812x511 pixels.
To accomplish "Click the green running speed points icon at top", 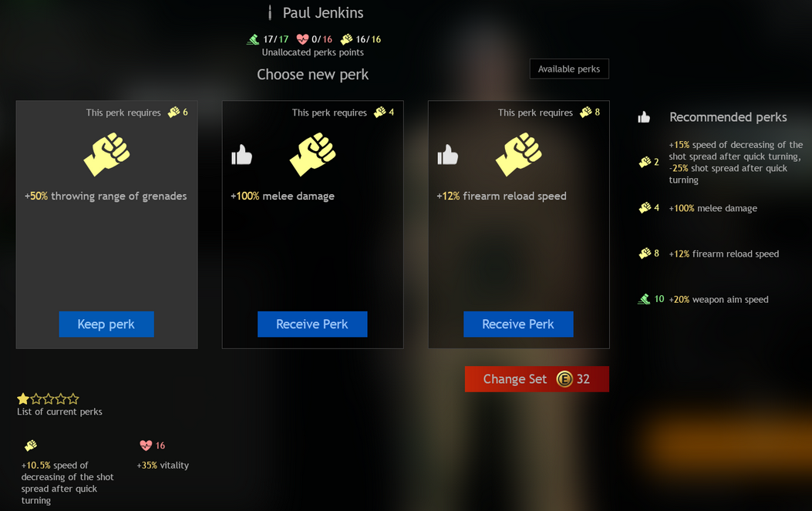I will pos(253,39).
